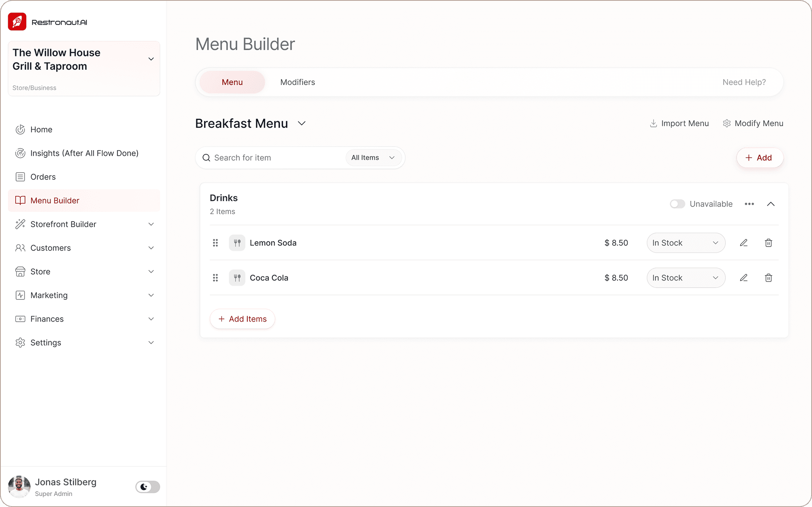812x507 pixels.
Task: Click the Add Items button
Action: pos(242,319)
